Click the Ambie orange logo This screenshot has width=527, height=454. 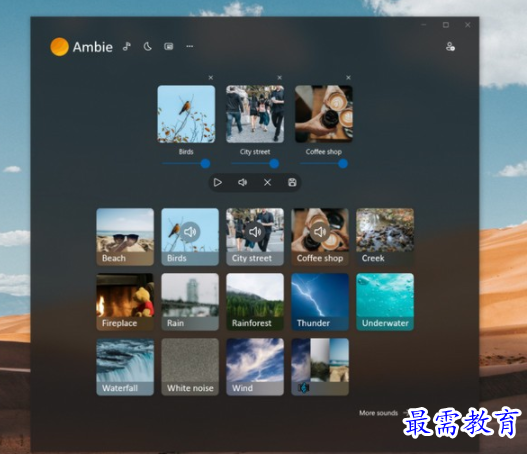(59, 47)
